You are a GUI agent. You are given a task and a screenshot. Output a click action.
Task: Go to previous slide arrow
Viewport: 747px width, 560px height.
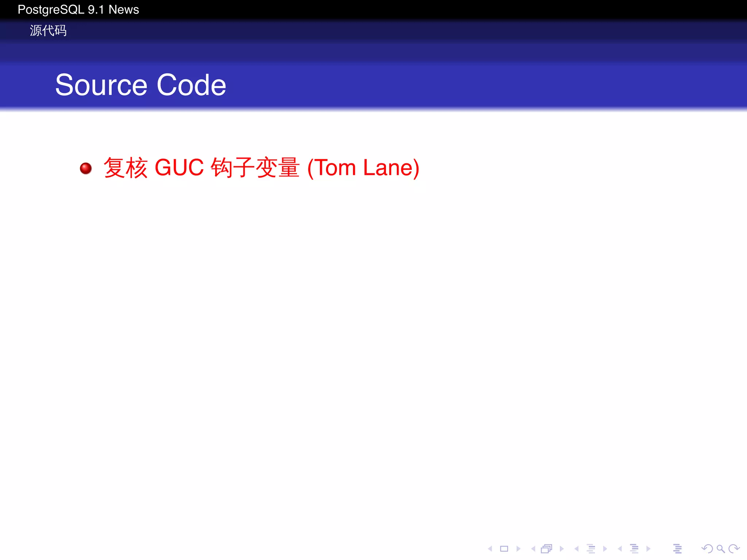[490, 548]
